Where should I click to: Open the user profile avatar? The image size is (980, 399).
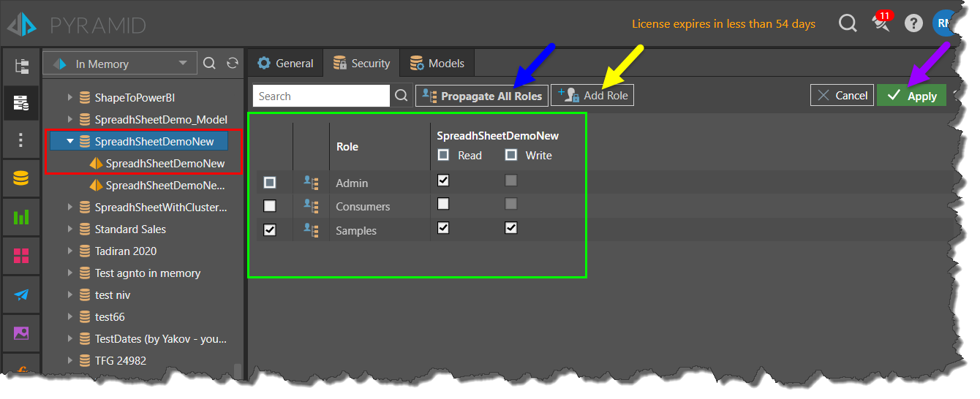(x=943, y=23)
